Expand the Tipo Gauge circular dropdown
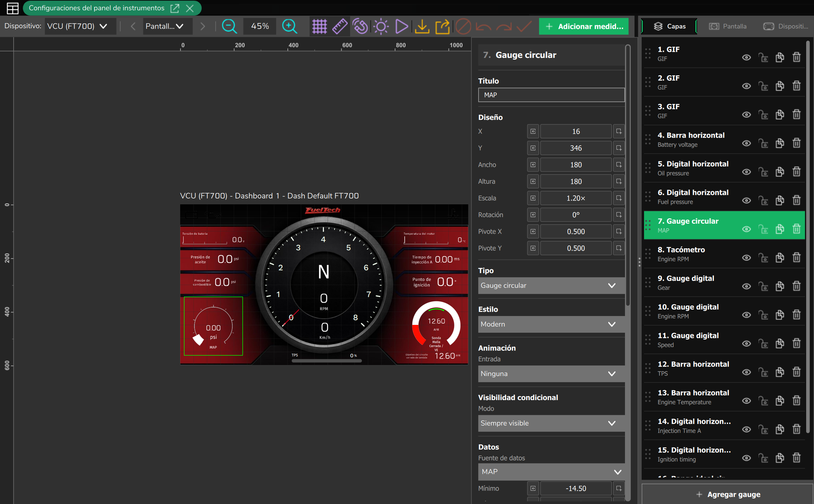Viewport: 814px width, 504px height. tap(551, 286)
